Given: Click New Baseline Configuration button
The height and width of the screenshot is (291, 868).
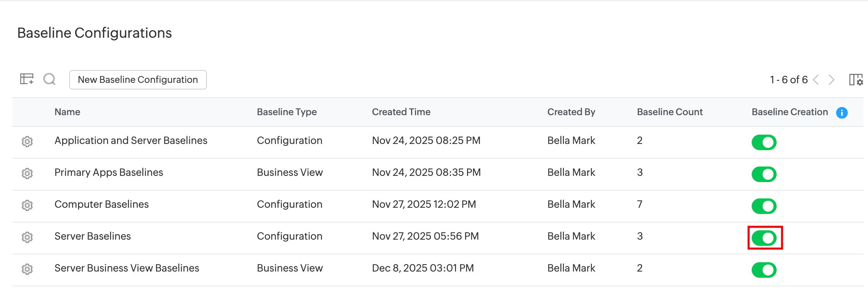Looking at the screenshot, I should pyautogui.click(x=138, y=80).
